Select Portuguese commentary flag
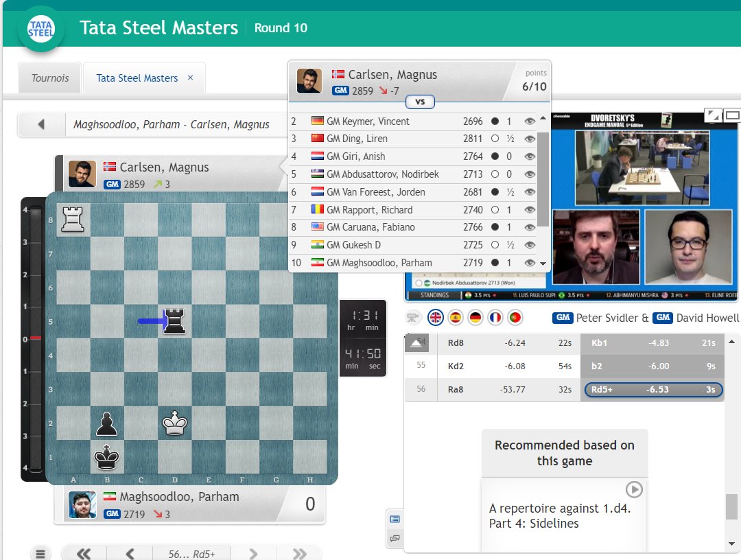The image size is (741, 560). [515, 318]
